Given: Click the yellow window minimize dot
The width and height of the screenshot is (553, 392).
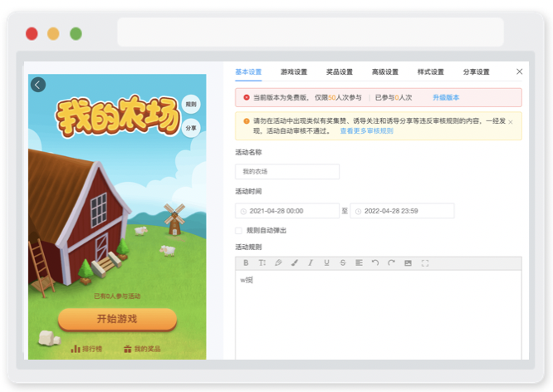Looking at the screenshot, I should tap(53, 34).
